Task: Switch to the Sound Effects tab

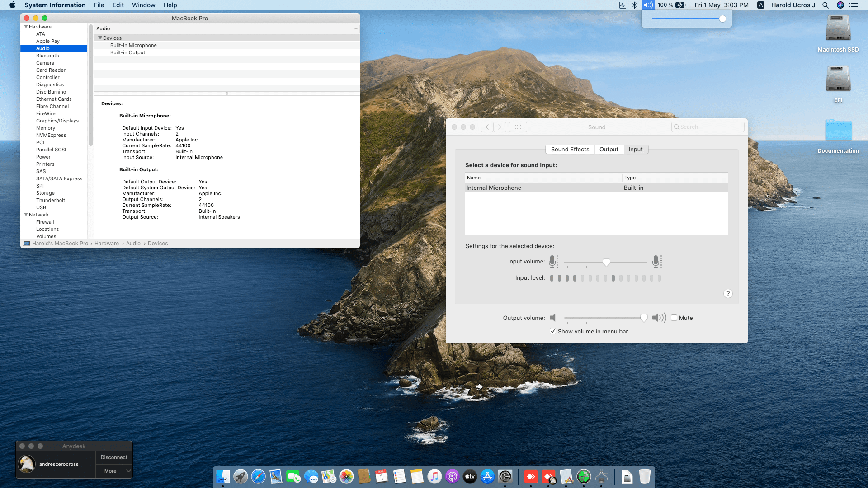Action: (x=570, y=149)
